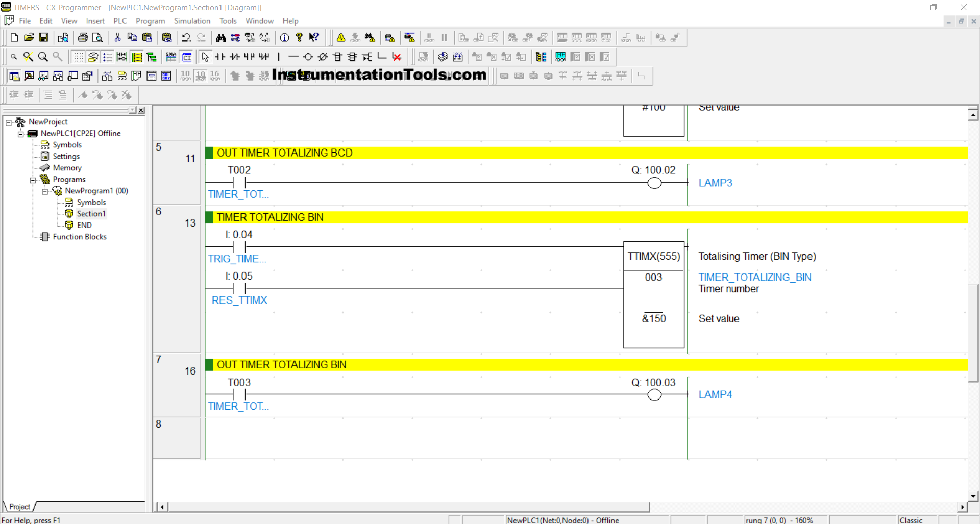This screenshot has width=980, height=524.
Task: Choose the selection mode pointer tool
Action: (x=205, y=57)
